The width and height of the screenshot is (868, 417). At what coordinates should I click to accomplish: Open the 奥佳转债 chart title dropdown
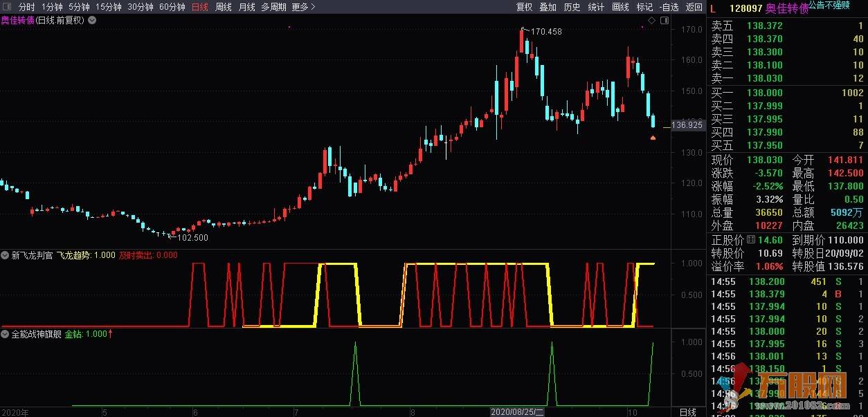point(92,20)
